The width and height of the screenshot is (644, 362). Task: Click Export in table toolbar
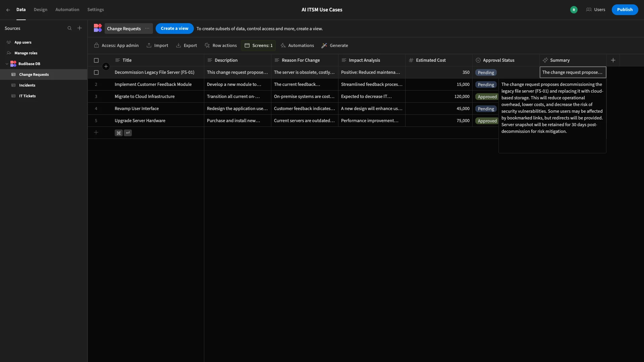[x=186, y=45]
